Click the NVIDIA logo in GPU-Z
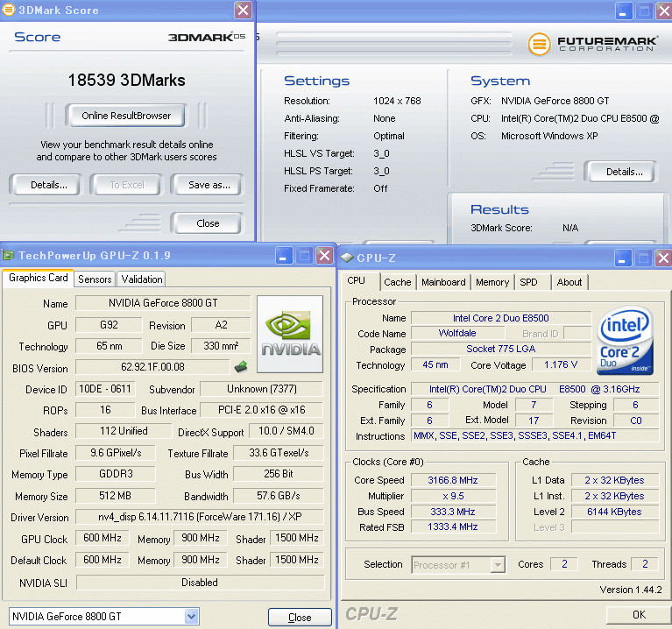This screenshot has height=629, width=672. 292,331
